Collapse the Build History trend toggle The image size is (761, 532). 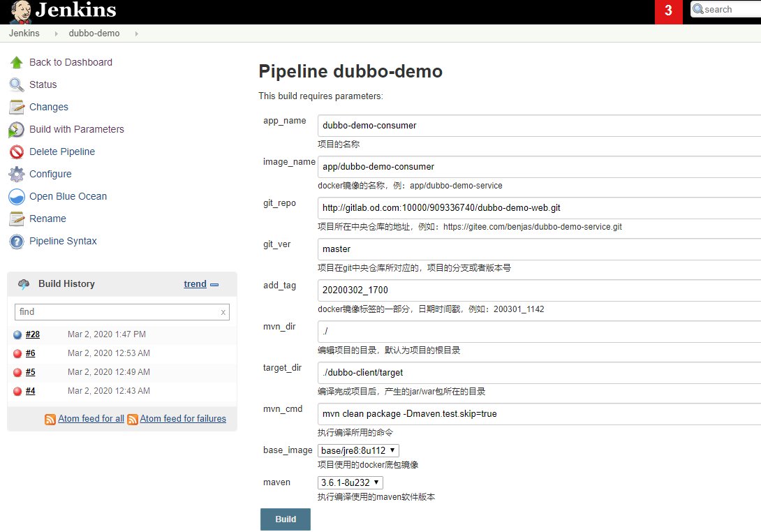click(214, 284)
